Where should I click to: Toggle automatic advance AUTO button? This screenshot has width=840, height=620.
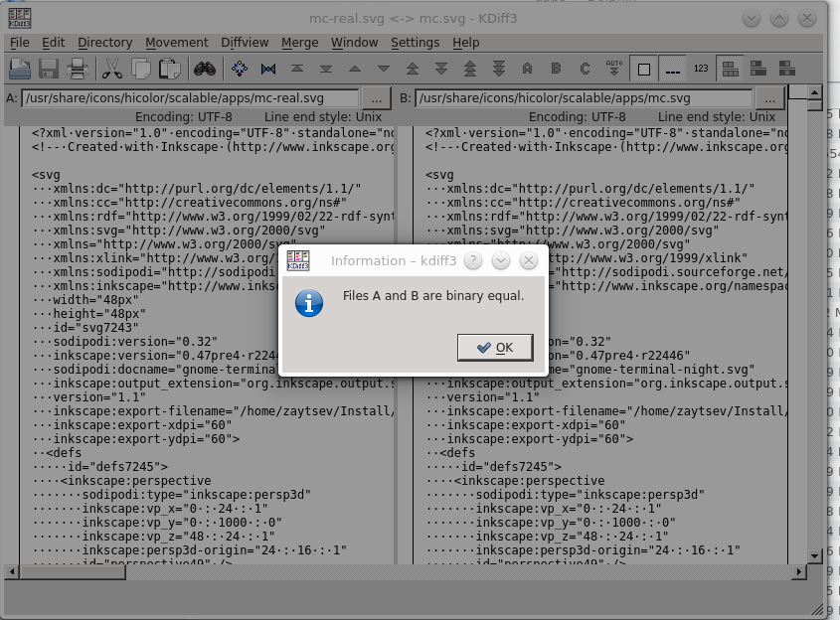pos(614,69)
